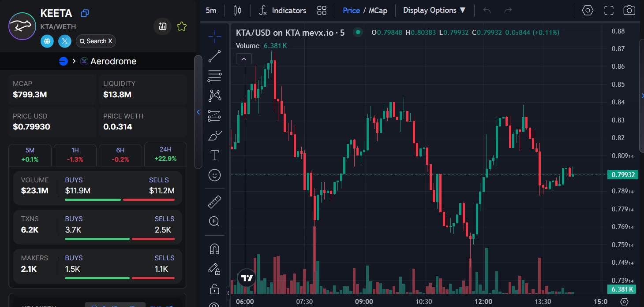644x307 pixels.
Task: Activate the magnet snapping mode
Action: [x=215, y=249]
